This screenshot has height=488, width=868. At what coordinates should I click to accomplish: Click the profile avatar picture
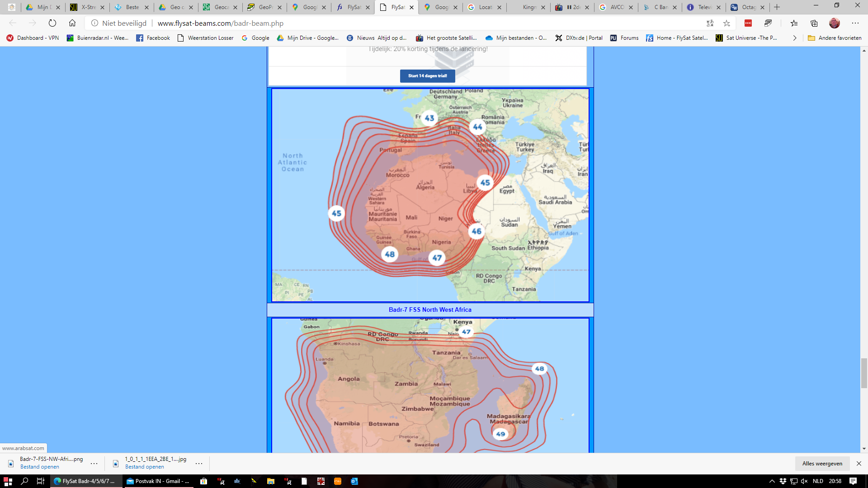(834, 23)
